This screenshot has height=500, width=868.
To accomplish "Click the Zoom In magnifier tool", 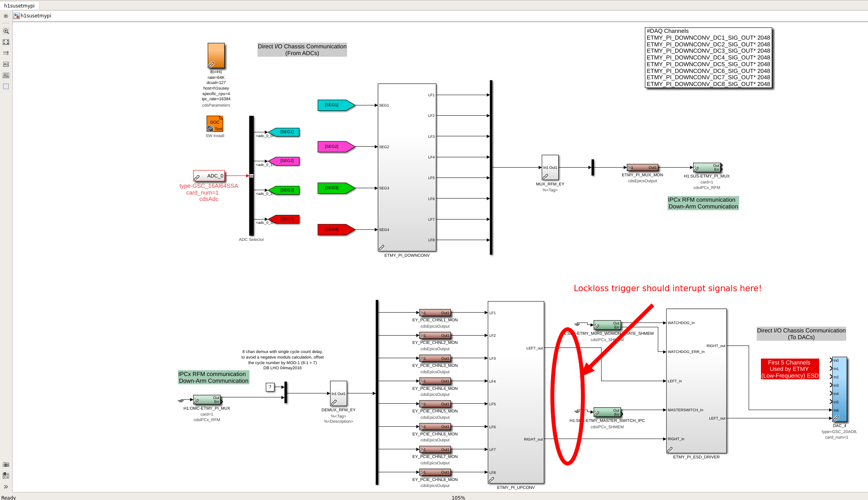I will (6, 31).
